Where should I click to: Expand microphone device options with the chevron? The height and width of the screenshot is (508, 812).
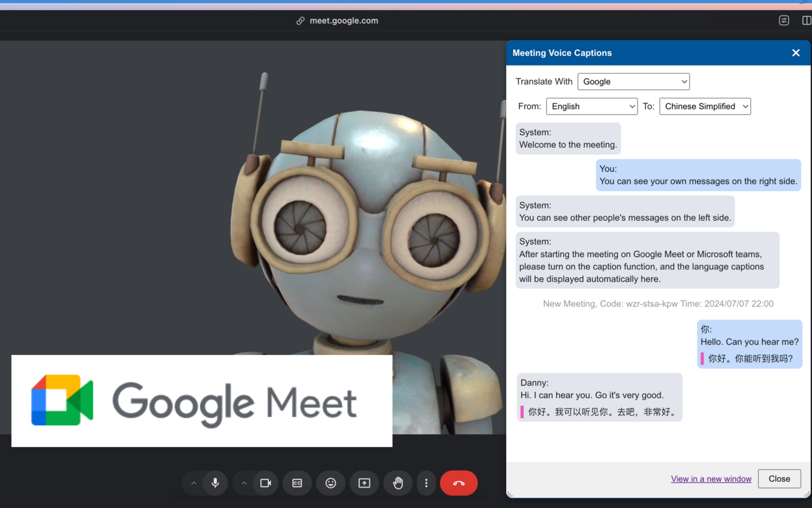point(193,483)
